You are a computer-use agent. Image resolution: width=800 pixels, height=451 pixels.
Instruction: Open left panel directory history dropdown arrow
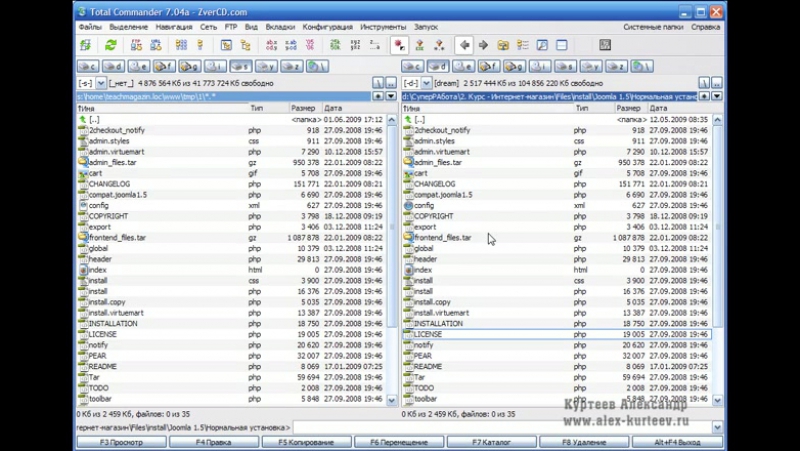[391, 96]
